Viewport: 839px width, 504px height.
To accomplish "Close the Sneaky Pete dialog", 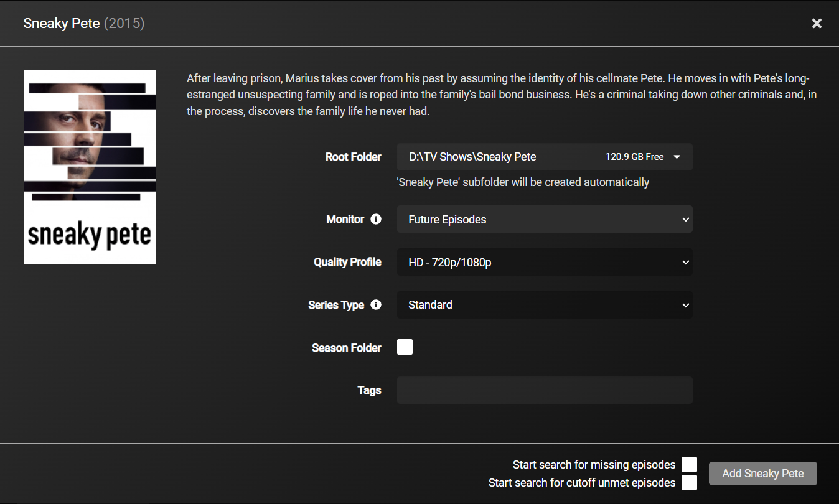I will tap(817, 24).
